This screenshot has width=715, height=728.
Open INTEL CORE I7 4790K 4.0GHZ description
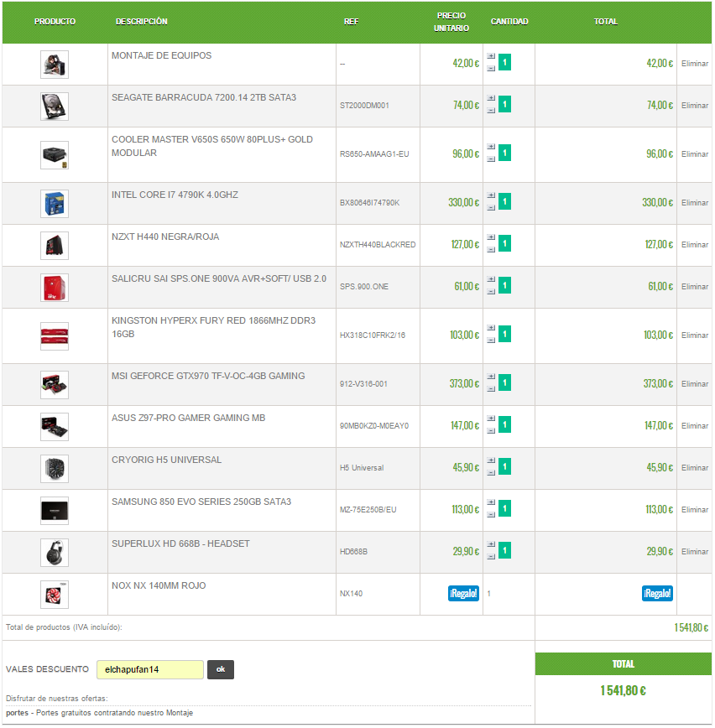click(x=175, y=195)
